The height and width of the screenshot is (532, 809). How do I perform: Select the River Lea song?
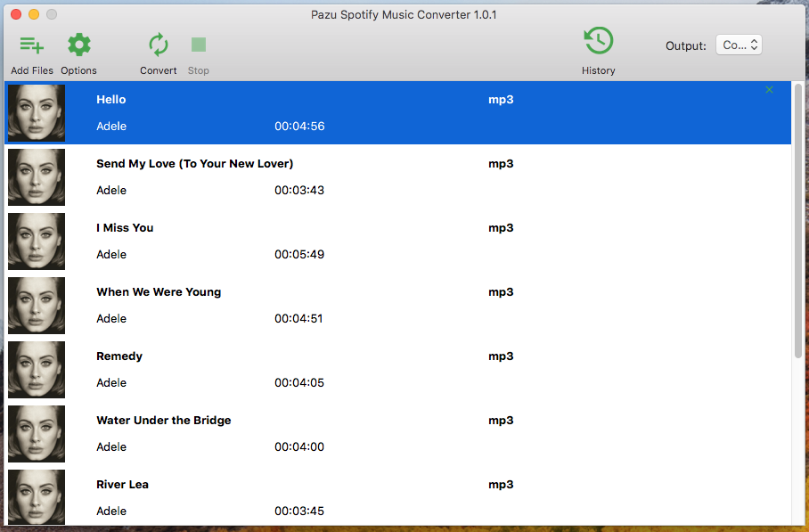pos(122,485)
